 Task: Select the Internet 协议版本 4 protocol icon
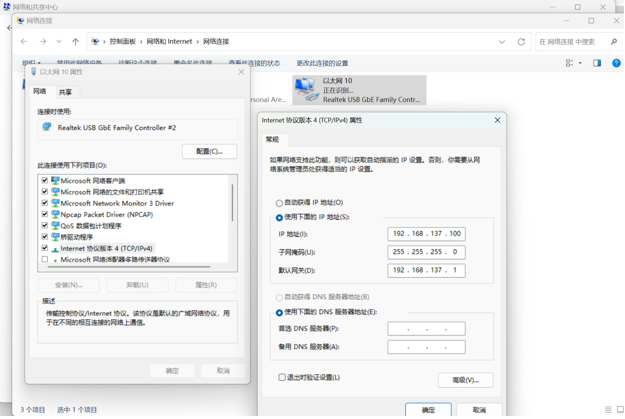pos(55,249)
